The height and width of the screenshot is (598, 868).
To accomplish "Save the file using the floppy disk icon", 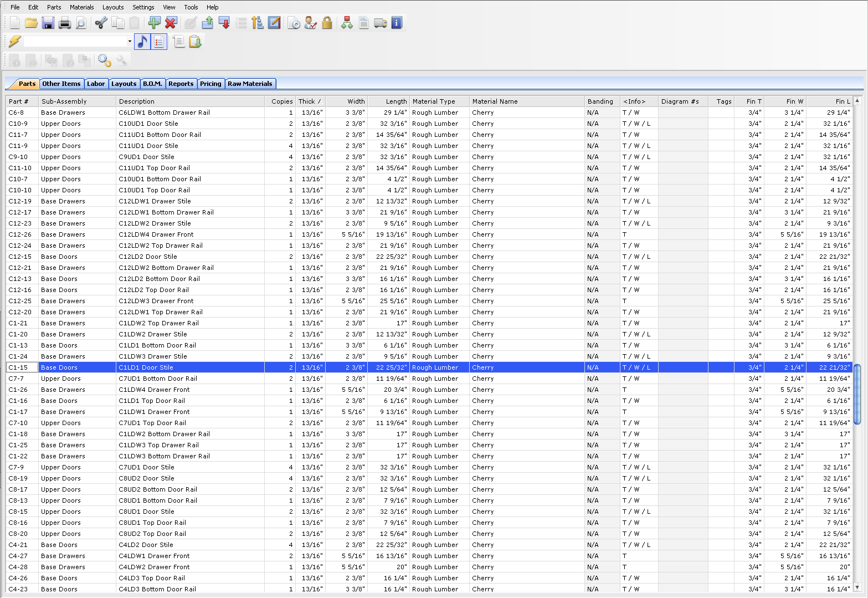I will 48,23.
